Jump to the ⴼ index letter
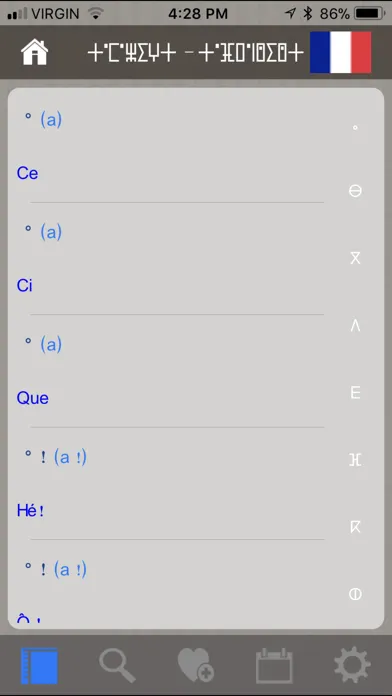The width and height of the screenshot is (392, 696). click(x=355, y=460)
